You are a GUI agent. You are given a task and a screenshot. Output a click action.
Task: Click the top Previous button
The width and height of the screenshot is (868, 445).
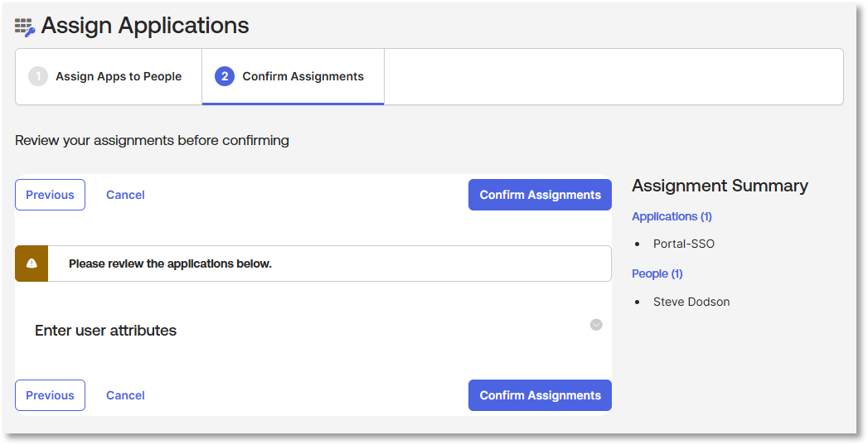(50, 195)
